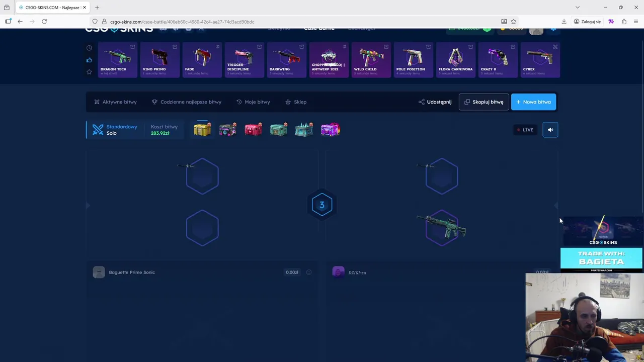Select the red case in battle lineup
The width and height of the screenshot is (644, 362).
(x=253, y=130)
